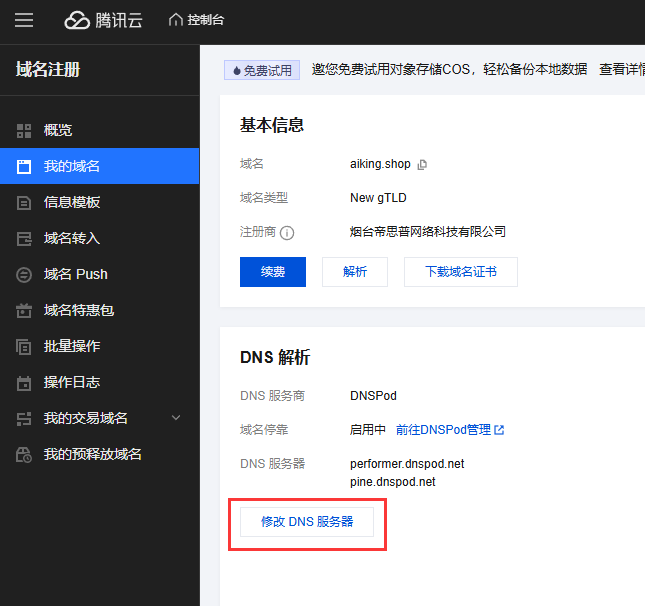Image resolution: width=645 pixels, height=606 pixels.
Task: Expand the 我的交易域名 submenu chevron
Action: pos(176,418)
